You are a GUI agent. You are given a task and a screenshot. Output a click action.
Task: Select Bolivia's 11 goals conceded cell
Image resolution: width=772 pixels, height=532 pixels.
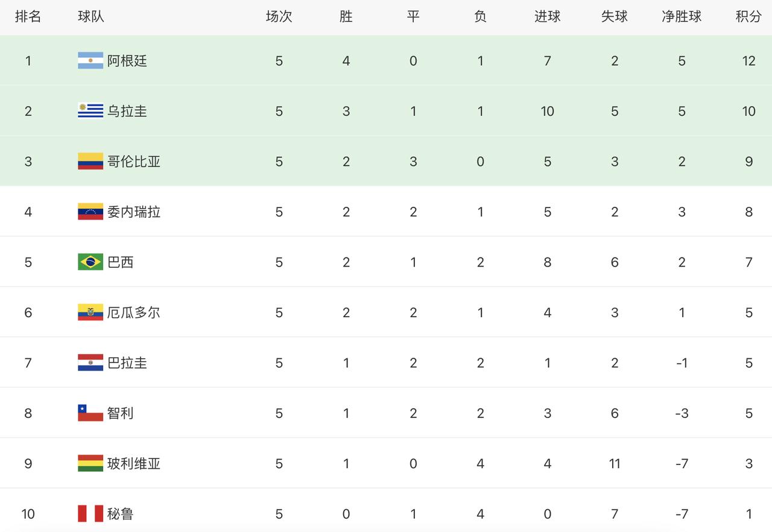tap(615, 464)
